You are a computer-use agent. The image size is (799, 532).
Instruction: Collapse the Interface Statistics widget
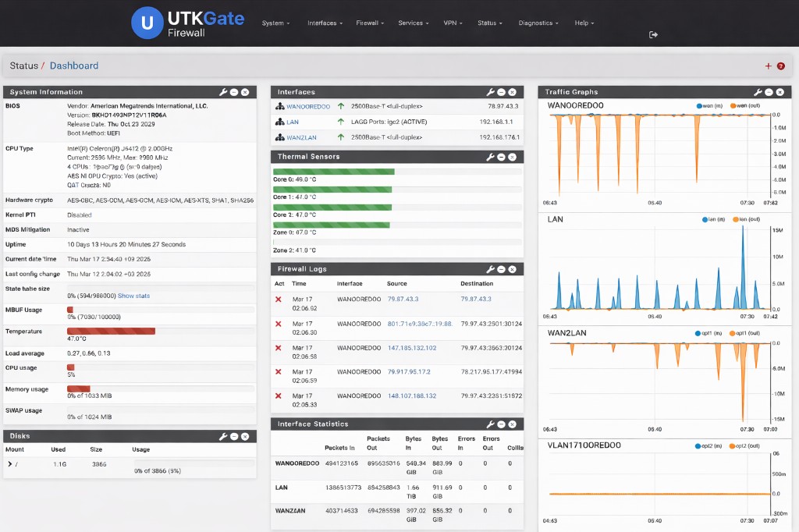[502, 424]
